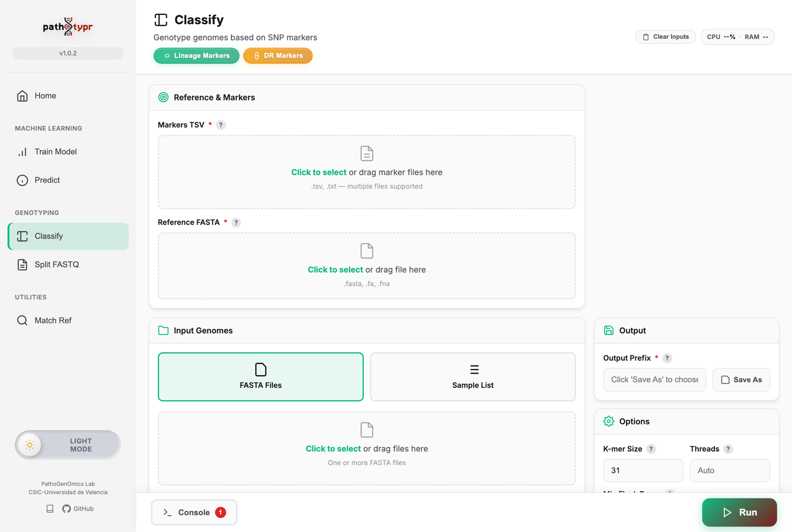
Task: Click the v1.0.2 version badge
Action: coord(68,53)
